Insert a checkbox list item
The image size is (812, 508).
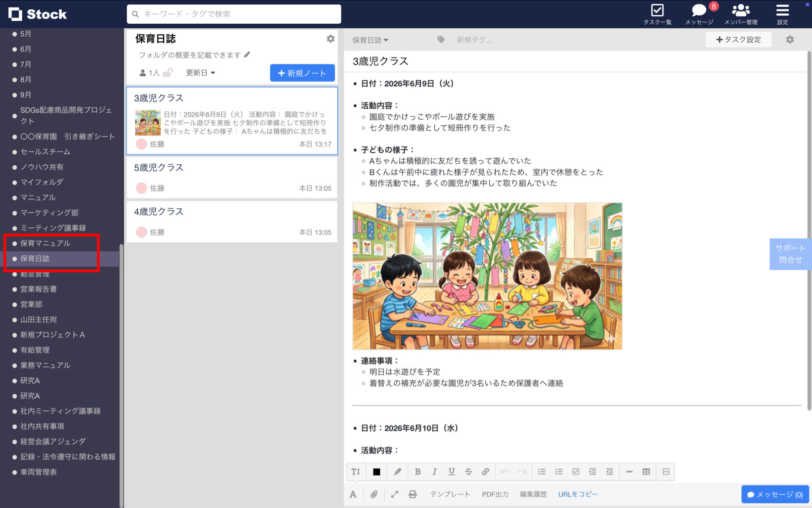point(576,472)
